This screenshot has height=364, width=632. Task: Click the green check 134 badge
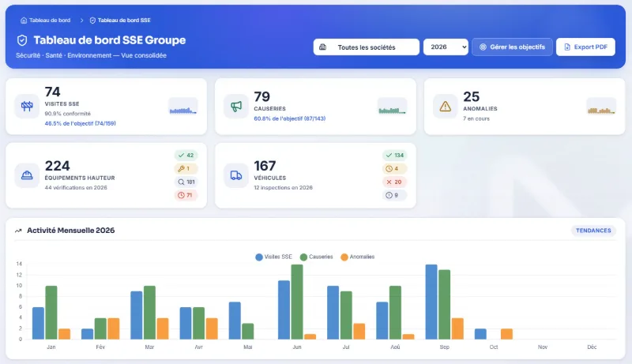pyautogui.click(x=394, y=156)
